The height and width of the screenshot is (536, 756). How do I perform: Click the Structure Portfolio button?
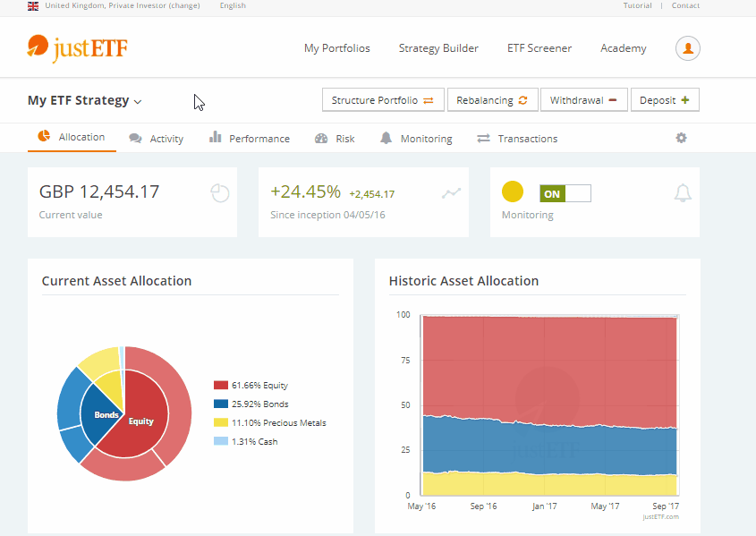(x=382, y=100)
